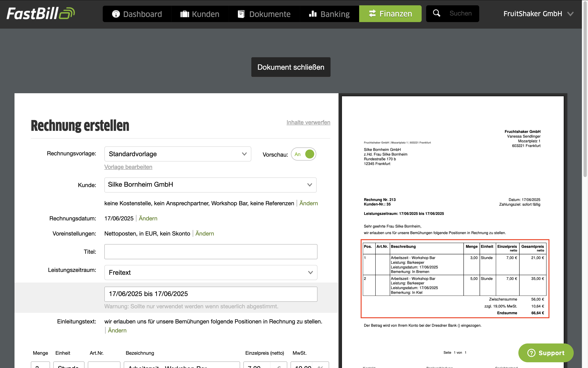Click Ändern next to Voreinstellungen kein Skonto
588x368 pixels.
click(x=205, y=233)
